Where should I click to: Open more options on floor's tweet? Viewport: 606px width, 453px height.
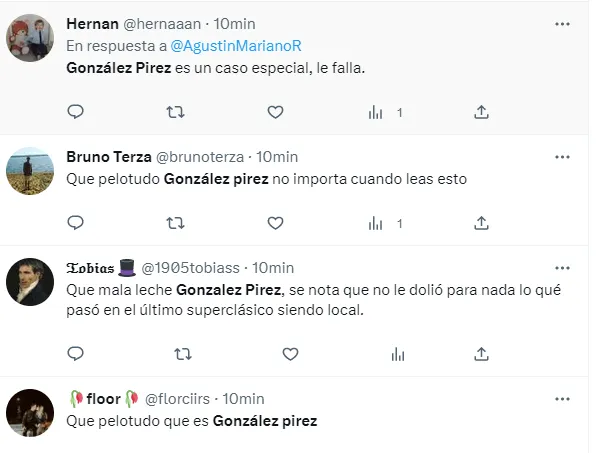(562, 399)
